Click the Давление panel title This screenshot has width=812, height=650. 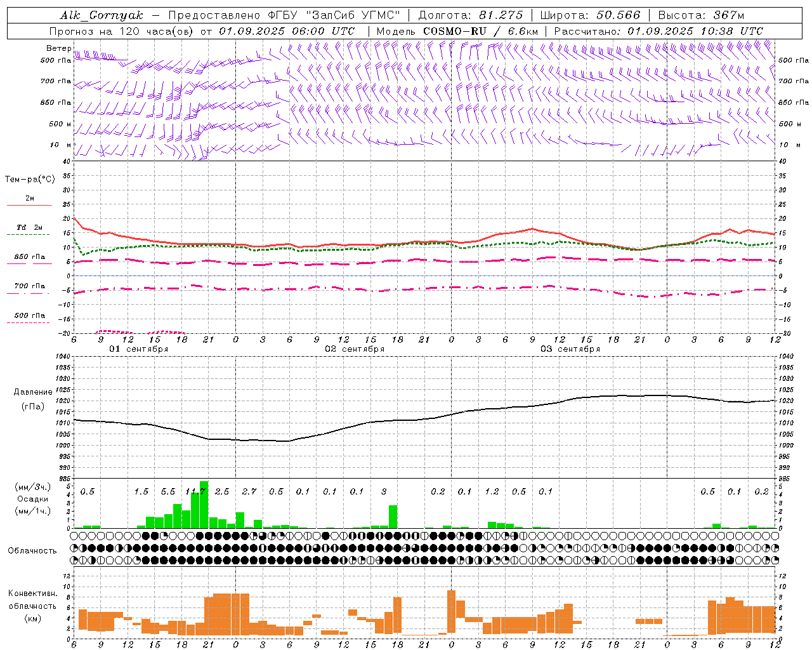pos(33,392)
